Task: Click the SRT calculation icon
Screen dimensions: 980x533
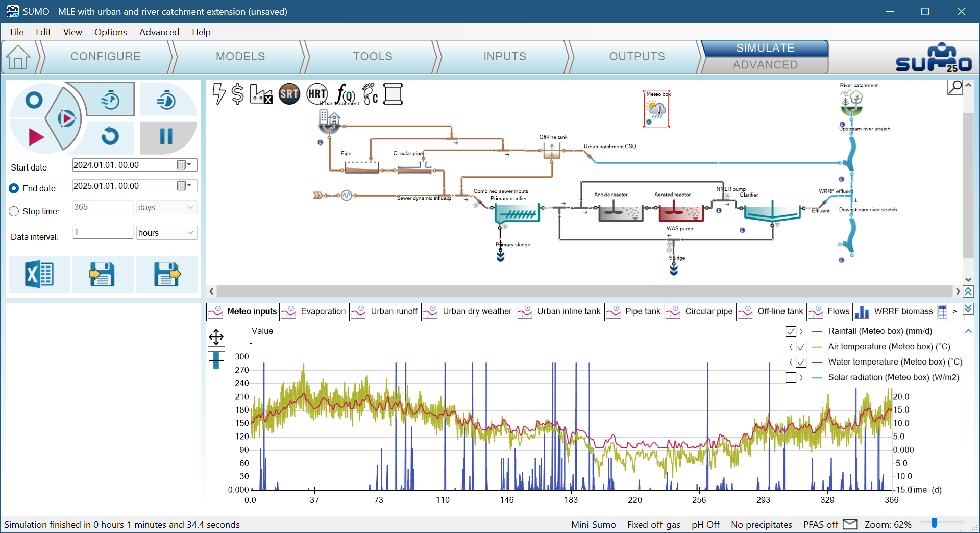Action: [x=289, y=94]
